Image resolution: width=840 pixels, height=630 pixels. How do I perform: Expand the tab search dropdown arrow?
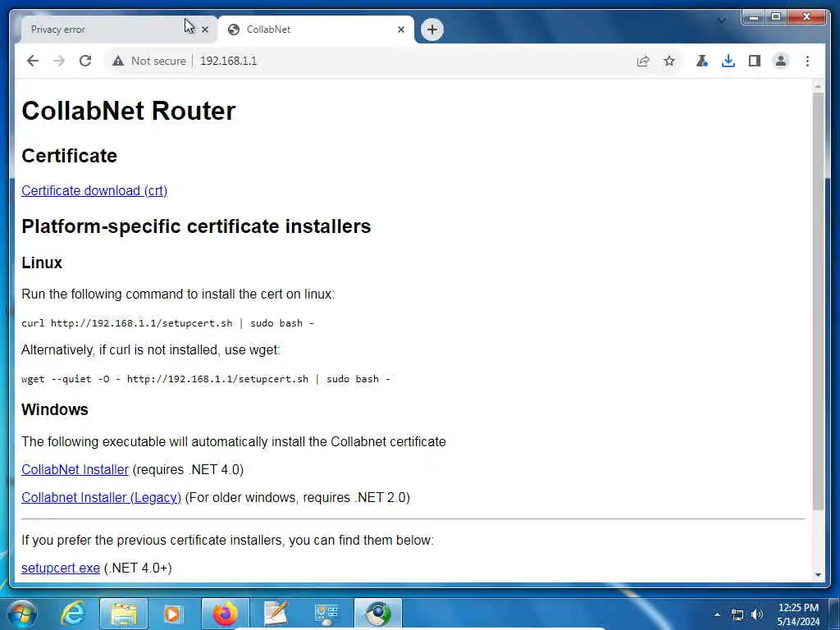[x=722, y=21]
